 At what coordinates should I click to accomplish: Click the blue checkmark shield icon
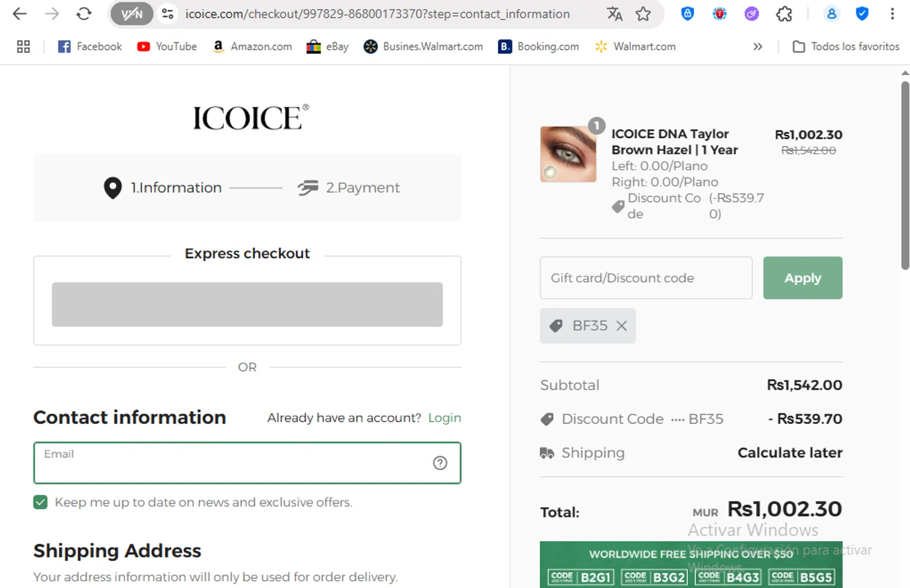[862, 14]
